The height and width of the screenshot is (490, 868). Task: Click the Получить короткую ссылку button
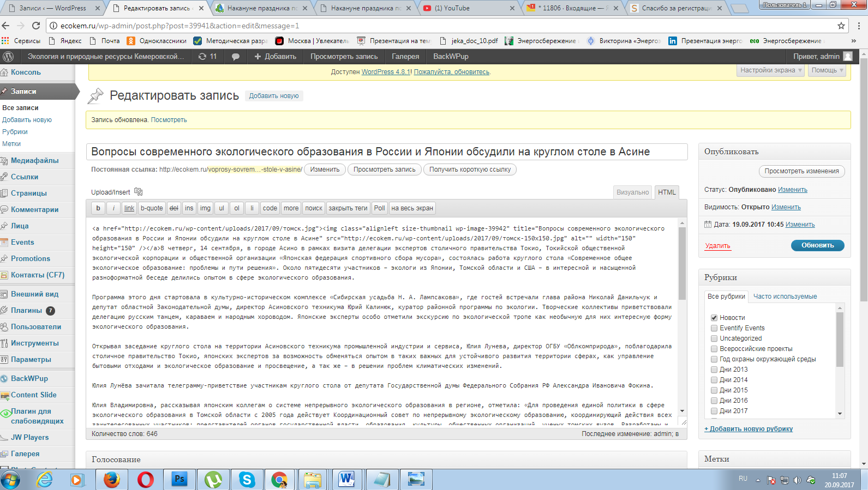tap(470, 170)
